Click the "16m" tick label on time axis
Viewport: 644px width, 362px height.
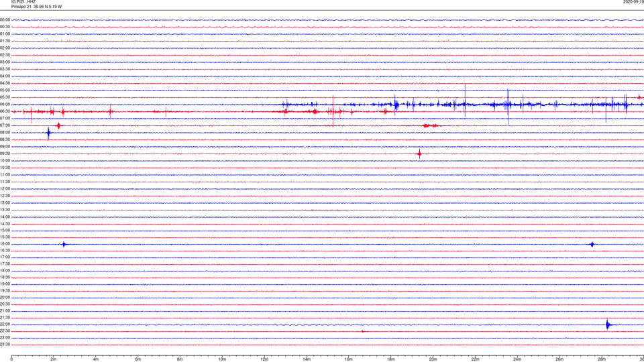[x=349, y=359]
